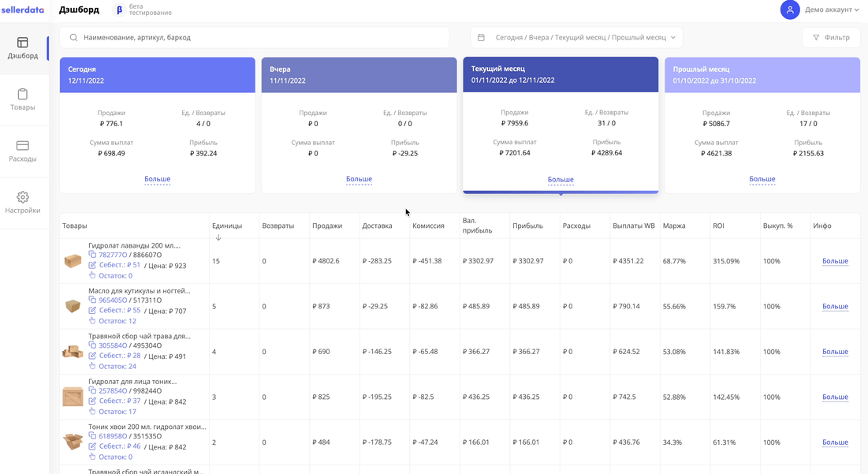The height and width of the screenshot is (474, 868).
Task: Click the ₽ 4289.64 profit value
Action: pos(607,153)
